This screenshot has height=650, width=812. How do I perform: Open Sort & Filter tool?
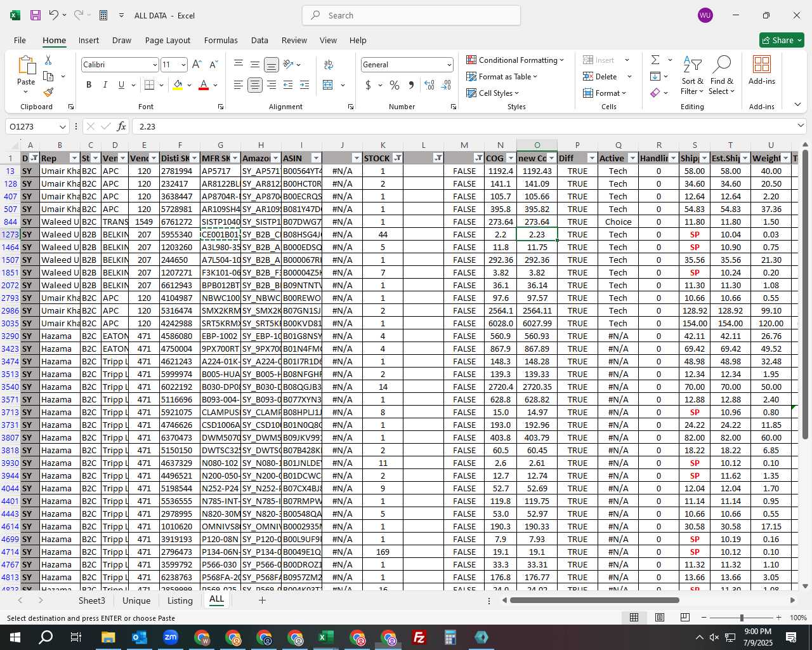tap(692, 76)
